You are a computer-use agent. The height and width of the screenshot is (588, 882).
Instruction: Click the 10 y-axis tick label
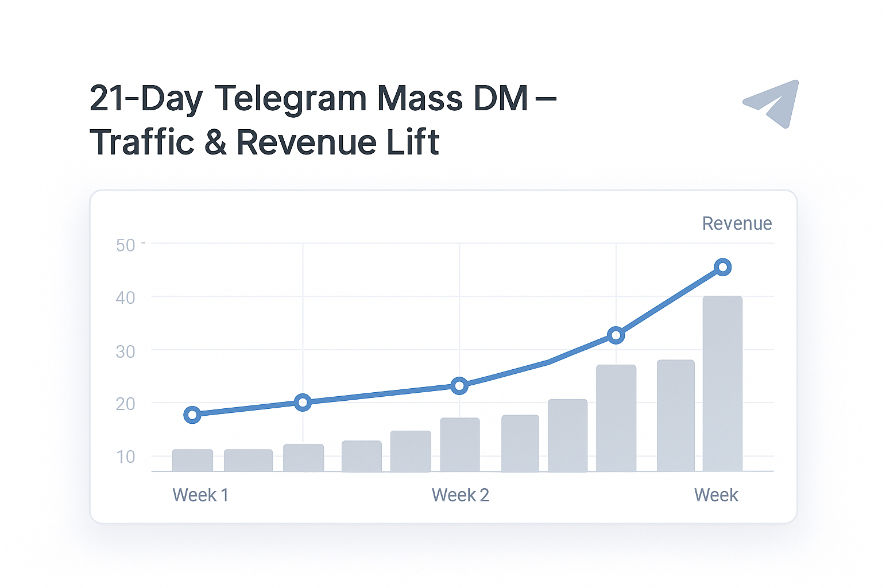tap(125, 457)
